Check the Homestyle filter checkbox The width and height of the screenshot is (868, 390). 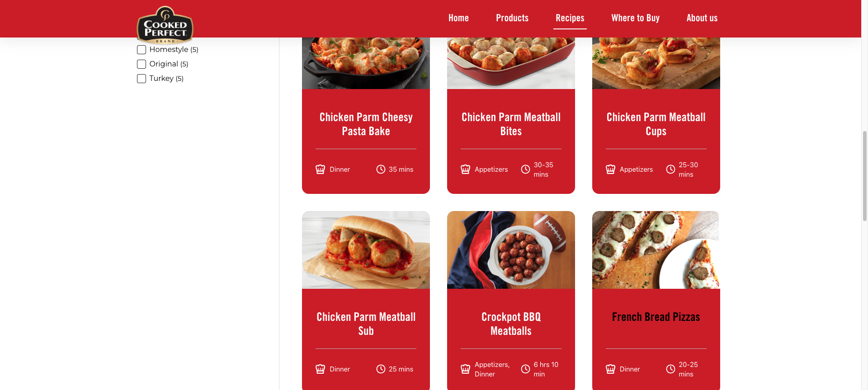142,50
